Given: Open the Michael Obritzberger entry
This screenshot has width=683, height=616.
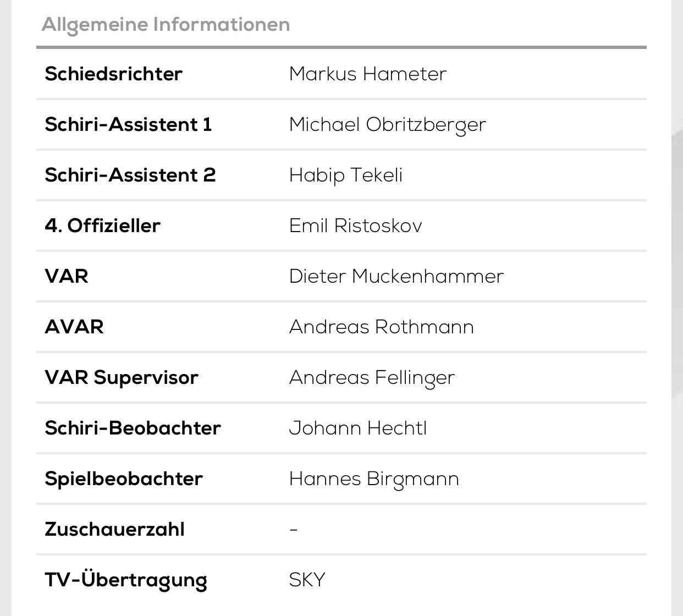Looking at the screenshot, I should pyautogui.click(x=388, y=125).
